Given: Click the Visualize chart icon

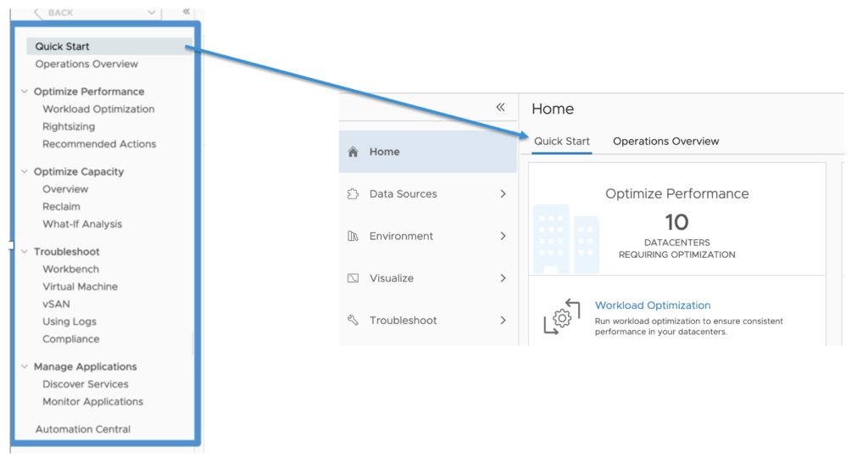Looking at the screenshot, I should click(x=353, y=278).
